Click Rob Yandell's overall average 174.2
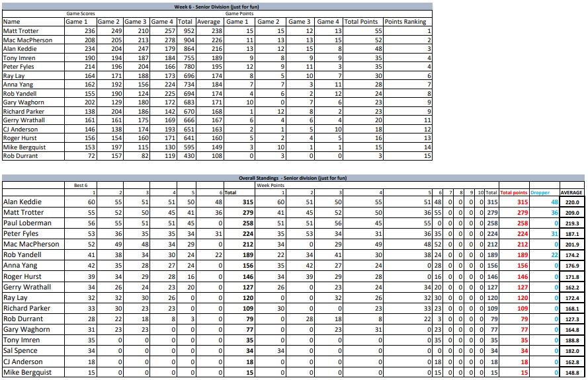The width and height of the screenshot is (588, 380). pyautogui.click(x=572, y=255)
